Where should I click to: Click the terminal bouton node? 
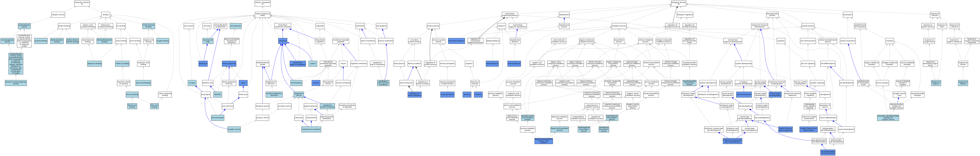218,118
